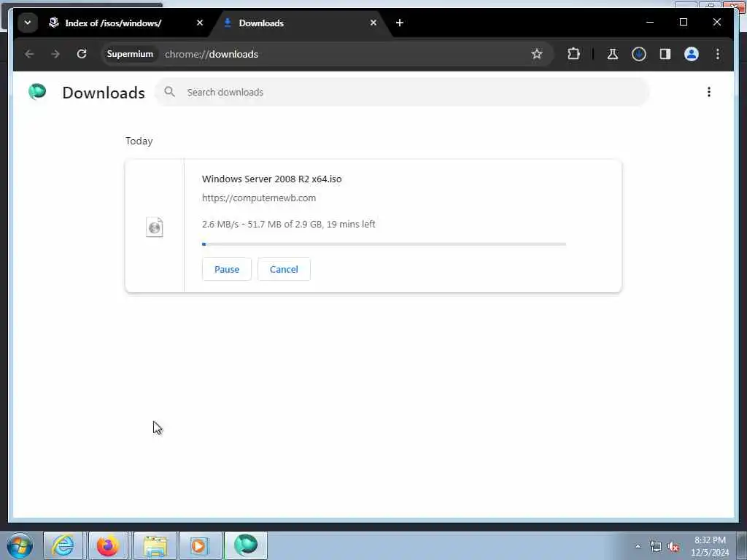Launch Internet Explorer from the taskbar

coord(63,545)
